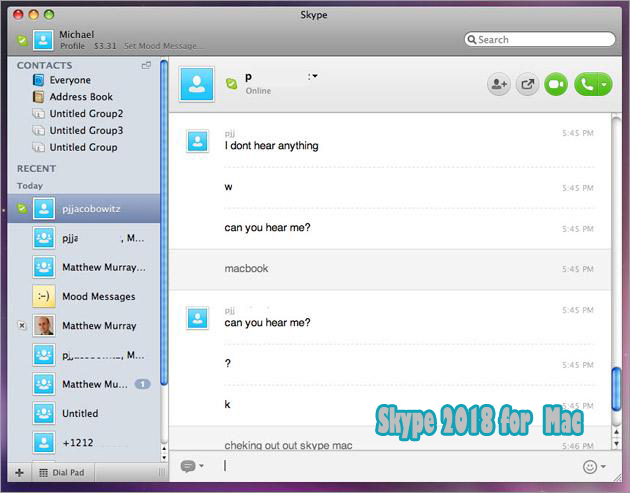Open the Matthew Murray contact with photo
Viewport: 630px width, 493px height.
84,325
